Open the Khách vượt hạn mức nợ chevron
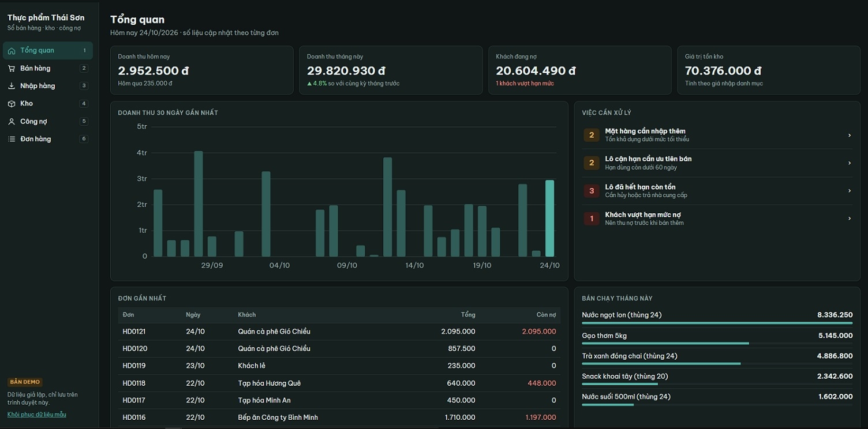 [850, 219]
